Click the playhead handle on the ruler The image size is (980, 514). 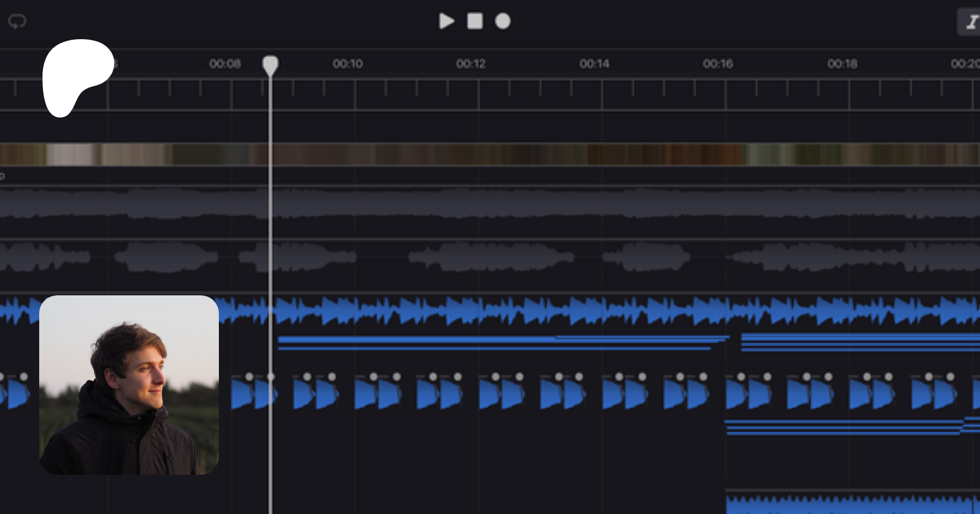point(271,65)
